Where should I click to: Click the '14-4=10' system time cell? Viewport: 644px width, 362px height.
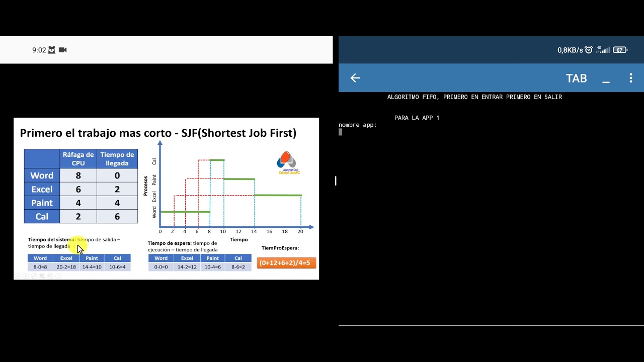click(x=92, y=267)
